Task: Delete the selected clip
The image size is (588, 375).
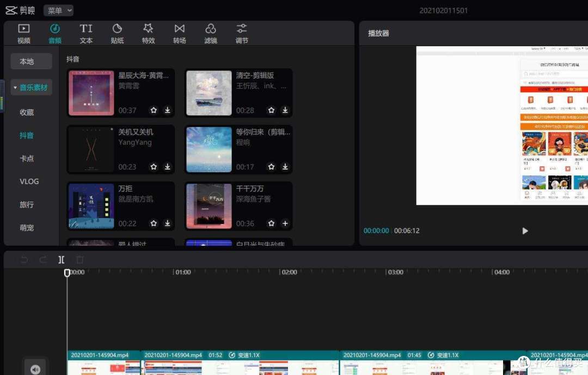Action: tap(79, 259)
